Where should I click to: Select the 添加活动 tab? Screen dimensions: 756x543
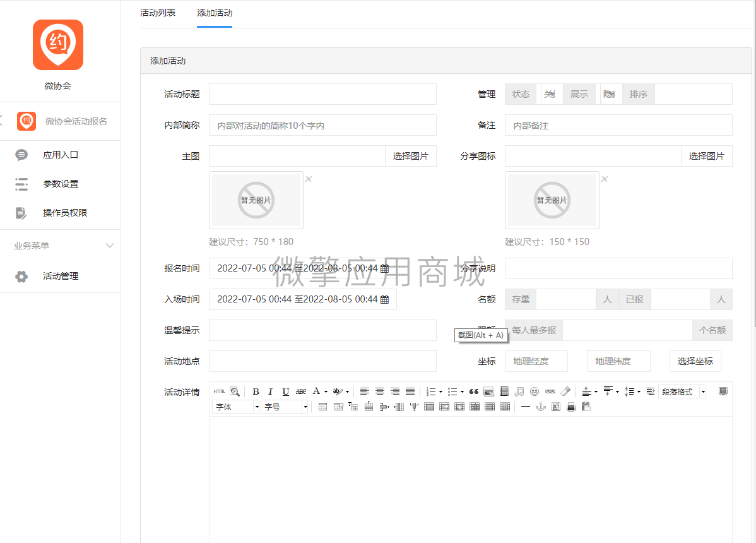point(215,13)
